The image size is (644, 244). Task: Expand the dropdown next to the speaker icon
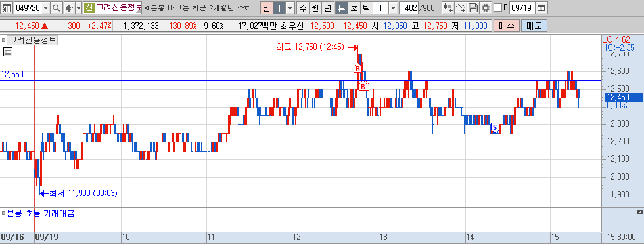tap(78, 8)
